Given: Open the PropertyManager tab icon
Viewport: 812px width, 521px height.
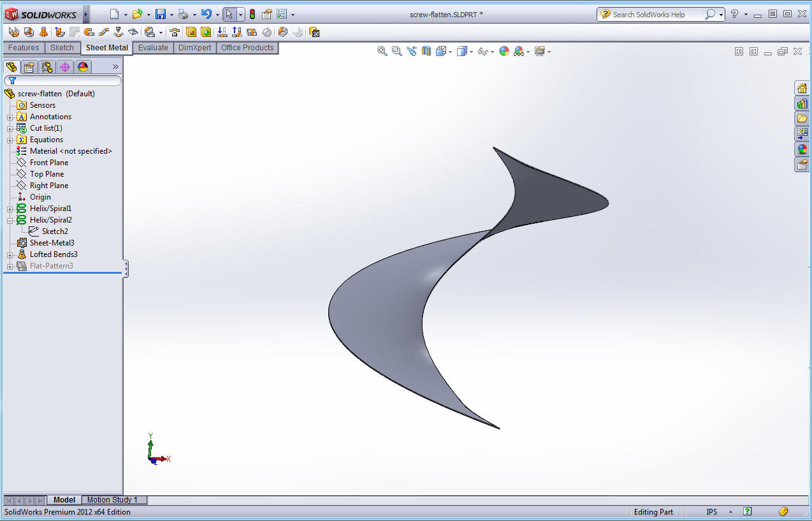Looking at the screenshot, I should 29,67.
